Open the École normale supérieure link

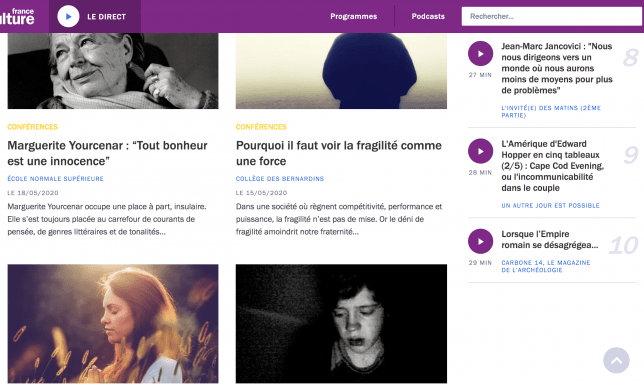tap(55, 179)
